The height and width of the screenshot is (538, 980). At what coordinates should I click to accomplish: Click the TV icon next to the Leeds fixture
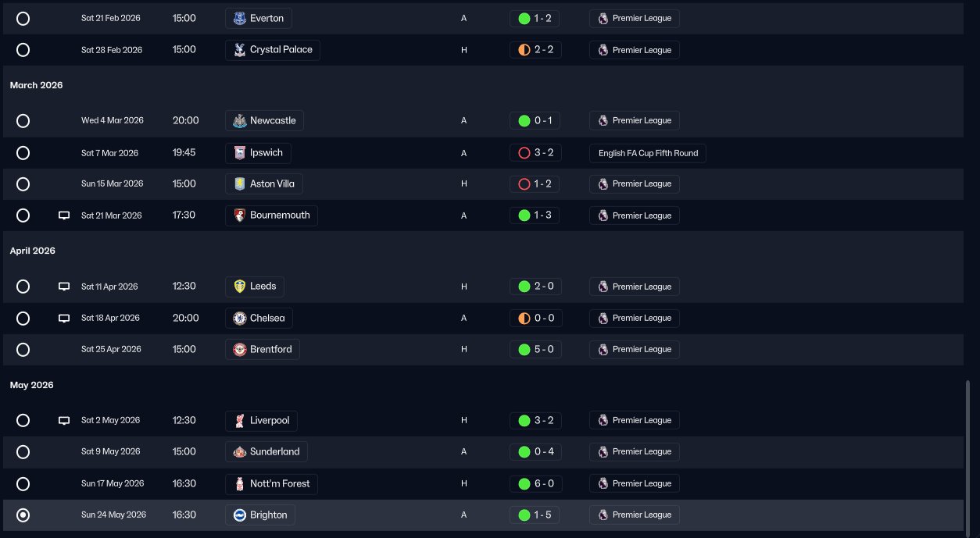pos(64,287)
